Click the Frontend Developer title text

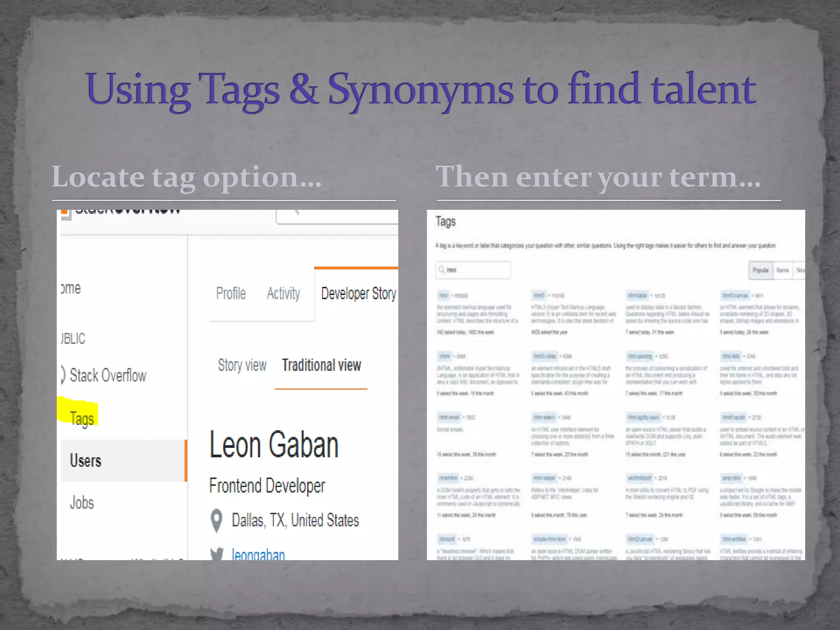pos(267,486)
